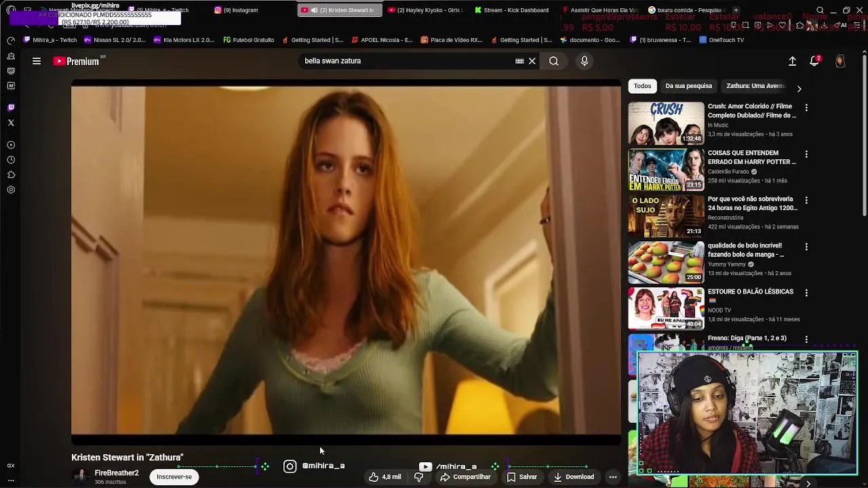
Task: Open options menu for 'Fresno: Diga' video
Action: click(806, 339)
